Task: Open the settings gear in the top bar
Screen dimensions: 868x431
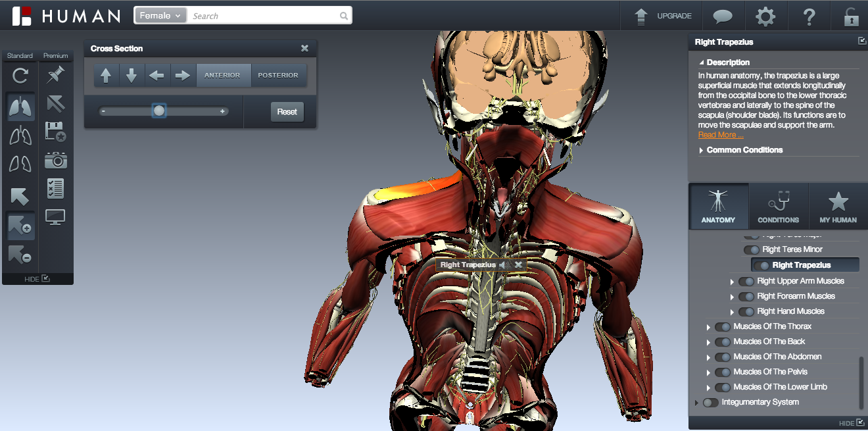Action: (765, 16)
